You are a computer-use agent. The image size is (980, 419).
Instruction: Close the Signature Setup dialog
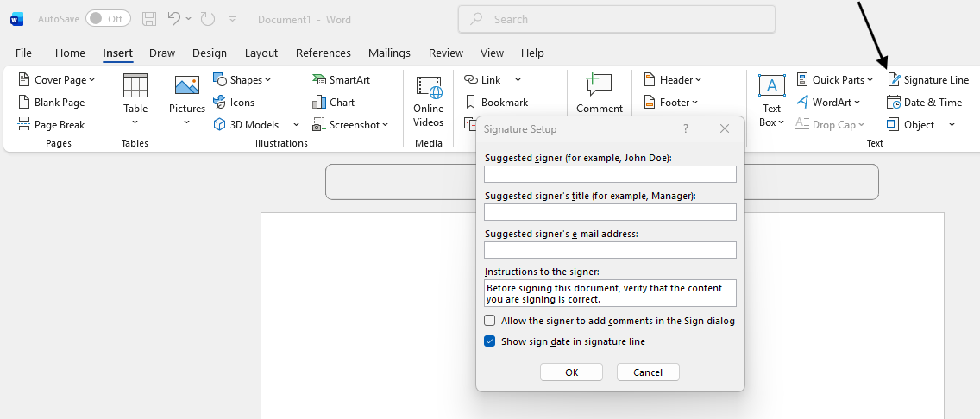[725, 129]
